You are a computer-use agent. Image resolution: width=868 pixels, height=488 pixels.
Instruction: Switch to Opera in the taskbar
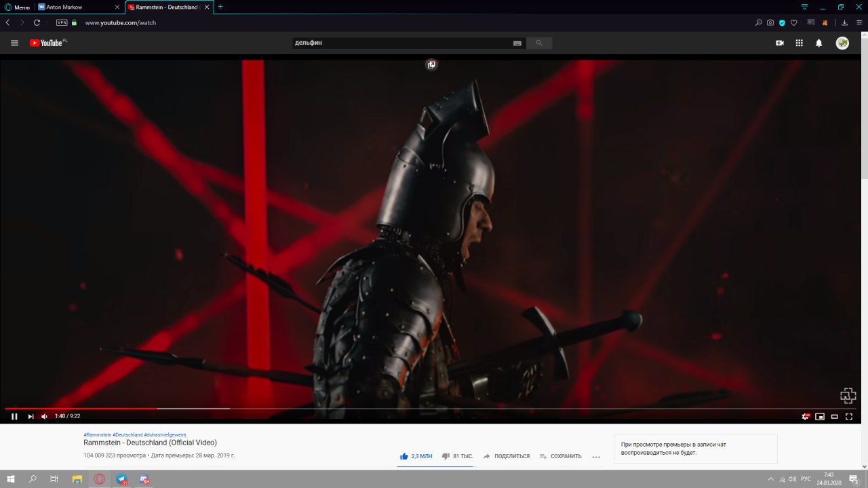100,479
